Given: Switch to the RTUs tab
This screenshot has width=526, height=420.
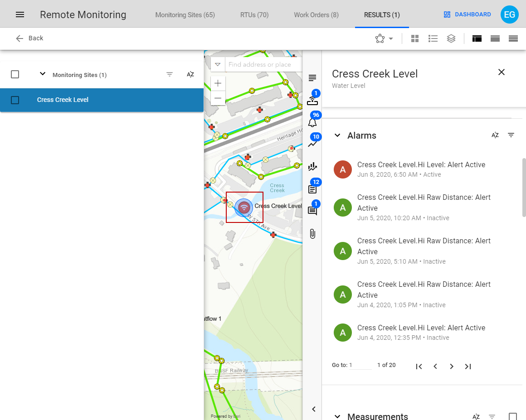Looking at the screenshot, I should 254,14.
